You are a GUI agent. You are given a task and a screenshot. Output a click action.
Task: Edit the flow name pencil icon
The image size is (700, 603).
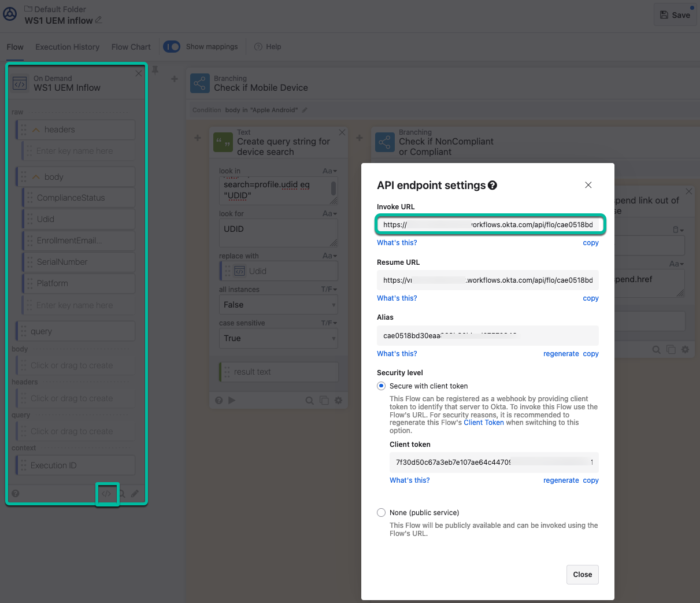(98, 20)
